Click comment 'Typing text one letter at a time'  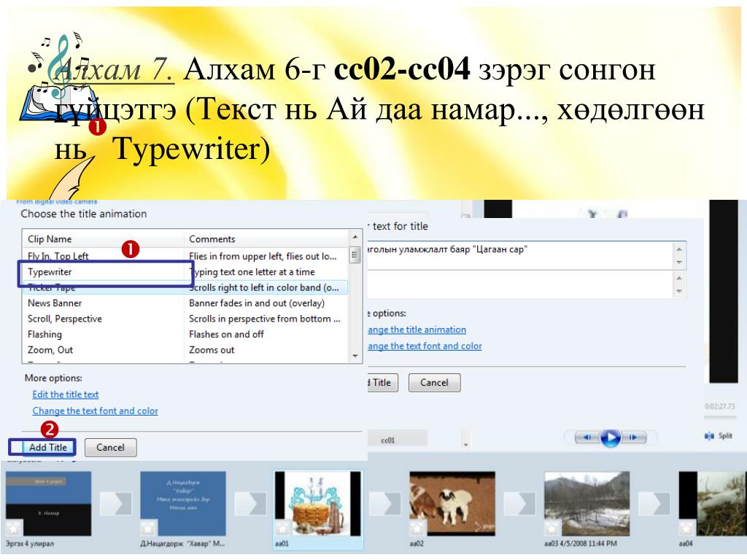pyautogui.click(x=252, y=272)
